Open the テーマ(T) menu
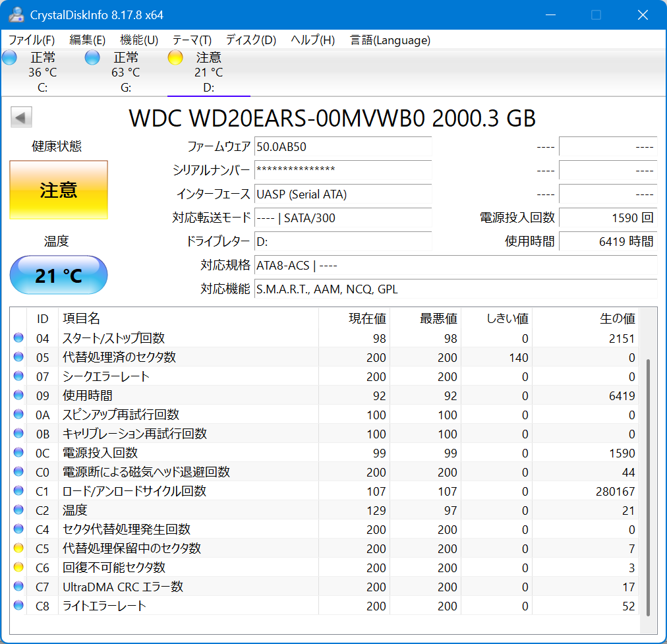The height and width of the screenshot is (644, 667). 192,40
